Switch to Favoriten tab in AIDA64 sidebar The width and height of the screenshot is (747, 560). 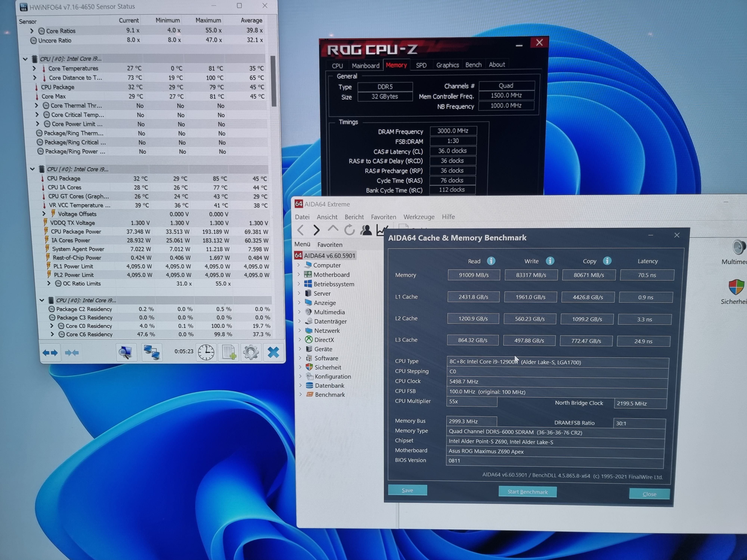coord(330,245)
